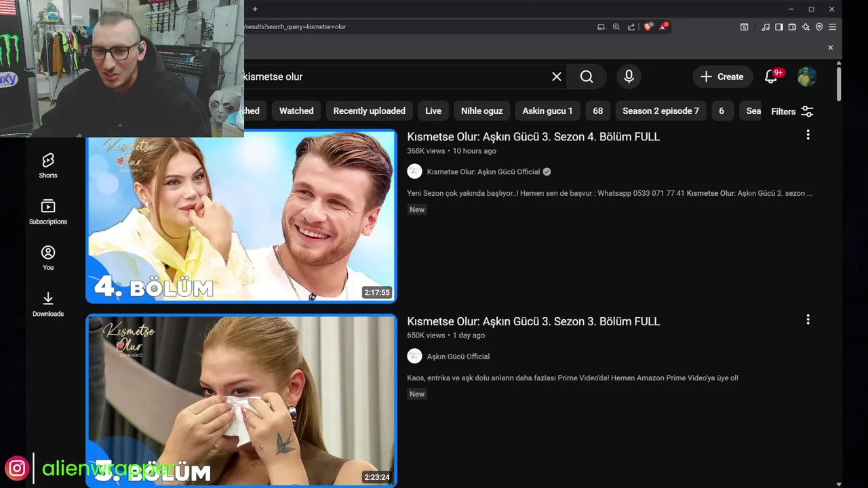Select the Live filter chip
The height and width of the screenshot is (488, 868).
433,110
